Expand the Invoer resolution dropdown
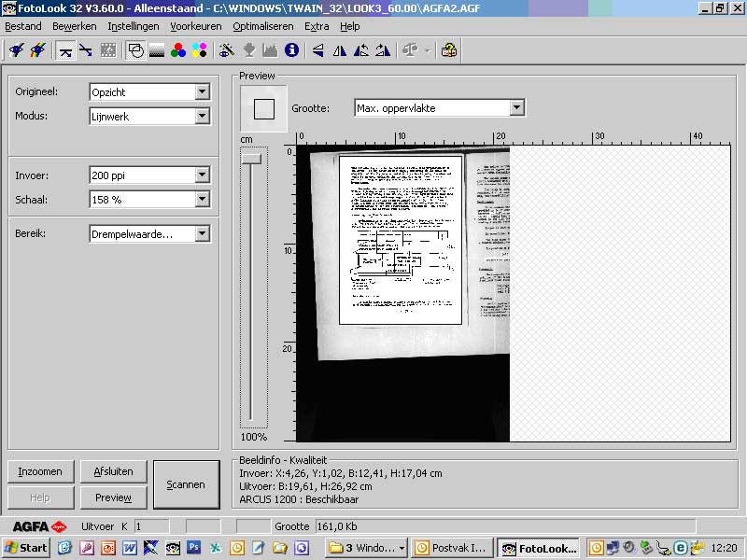This screenshot has width=747, height=560. [x=202, y=175]
